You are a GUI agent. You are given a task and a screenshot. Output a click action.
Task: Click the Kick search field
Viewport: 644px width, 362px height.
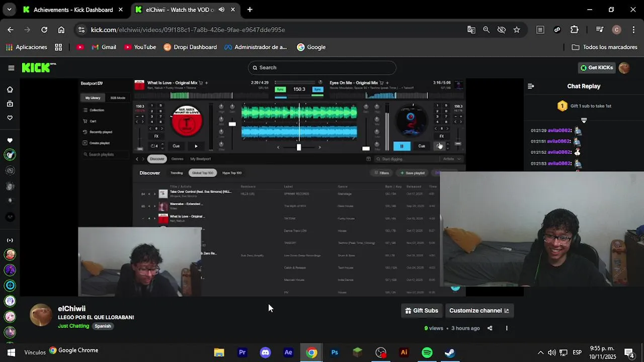pos(322,68)
